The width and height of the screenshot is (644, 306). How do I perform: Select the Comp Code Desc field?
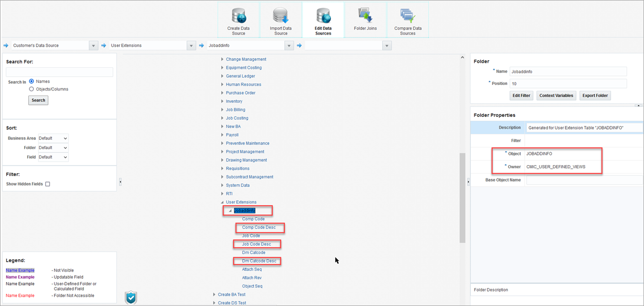point(259,227)
